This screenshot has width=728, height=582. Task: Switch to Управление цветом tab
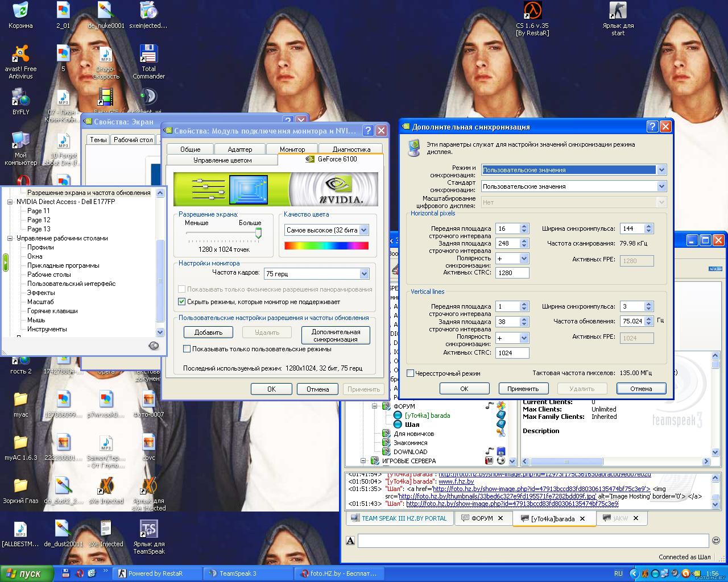point(222,160)
